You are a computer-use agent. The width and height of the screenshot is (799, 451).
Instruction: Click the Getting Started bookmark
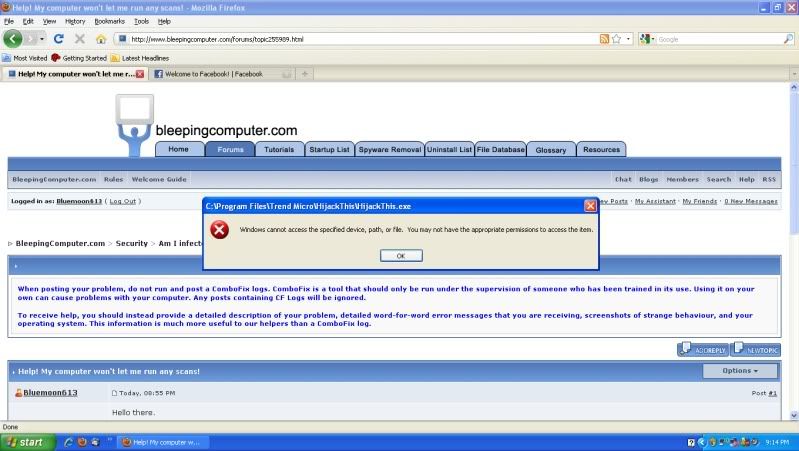tap(79, 58)
